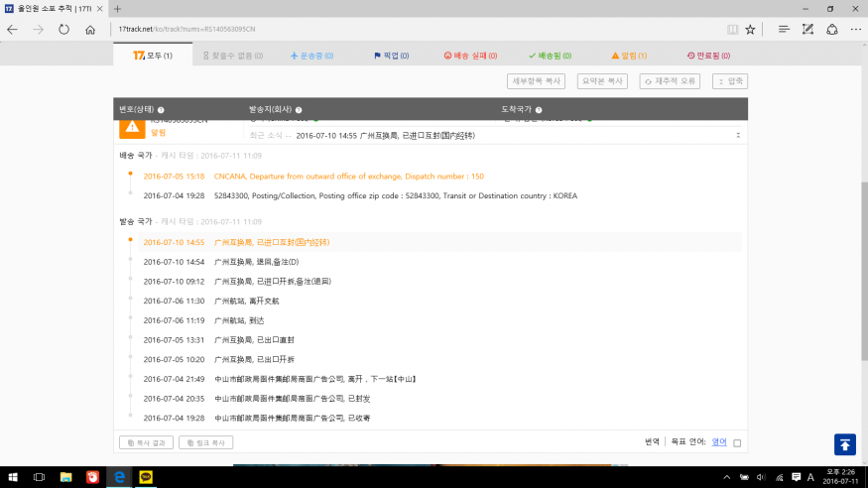Expand the latest tracking event row

[737, 135]
